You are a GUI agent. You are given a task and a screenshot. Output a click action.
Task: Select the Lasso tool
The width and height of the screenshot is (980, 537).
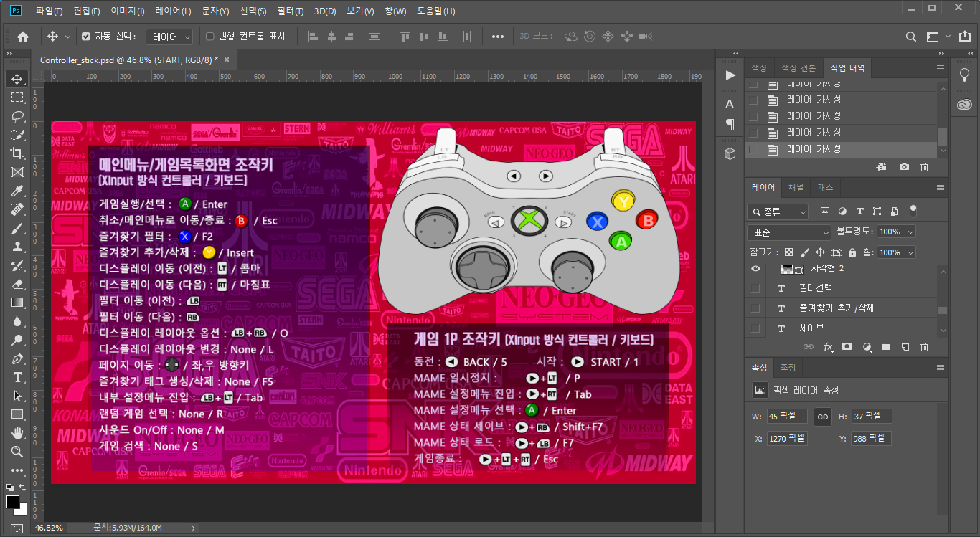tap(17, 116)
